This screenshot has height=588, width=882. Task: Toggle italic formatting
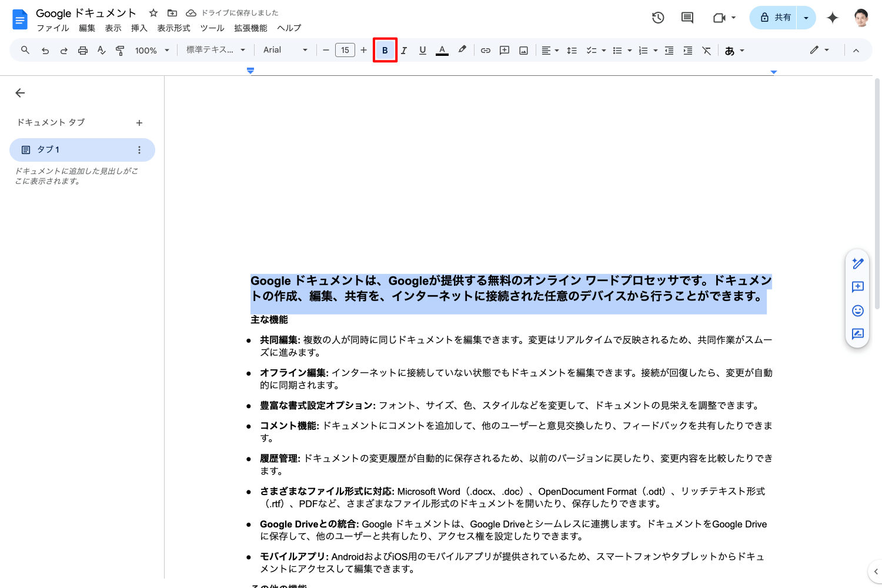point(404,51)
